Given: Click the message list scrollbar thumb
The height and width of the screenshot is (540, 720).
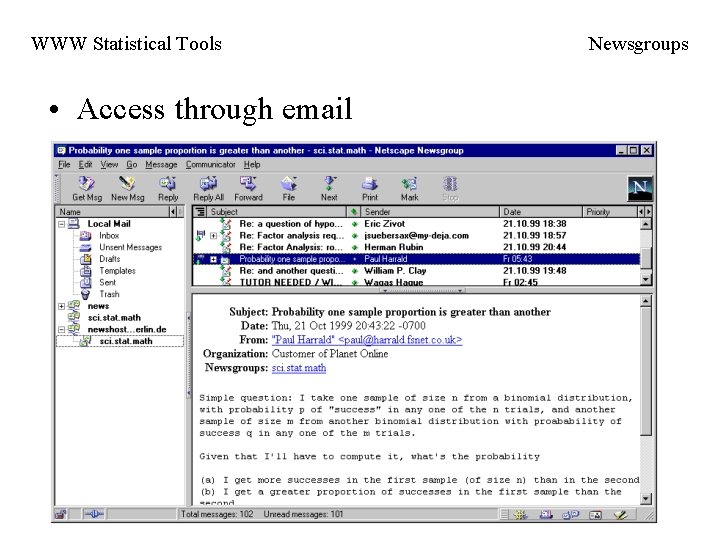Looking at the screenshot, I should pos(646,257).
